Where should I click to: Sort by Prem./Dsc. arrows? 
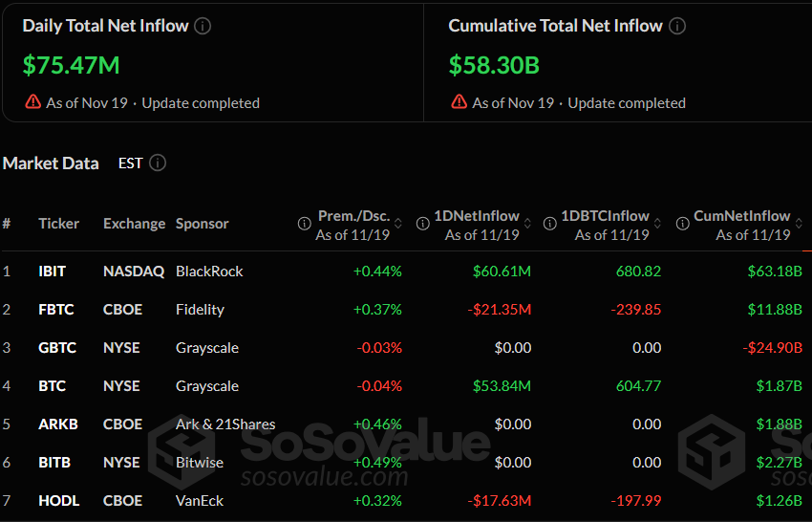(398, 224)
